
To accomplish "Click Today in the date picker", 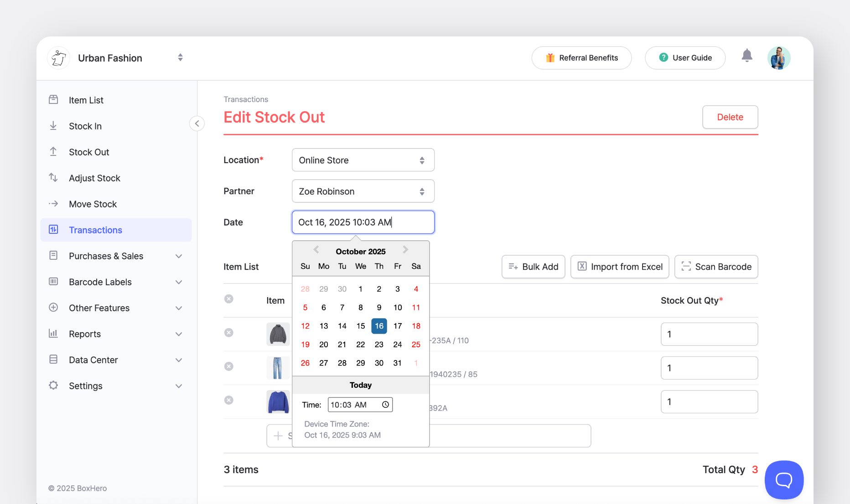I will 360,385.
